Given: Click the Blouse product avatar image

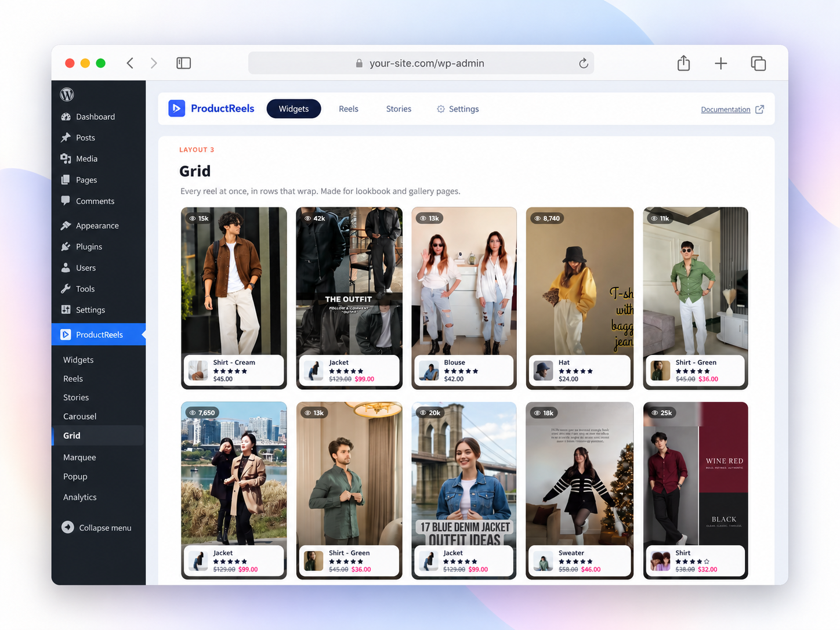Looking at the screenshot, I should coord(429,371).
